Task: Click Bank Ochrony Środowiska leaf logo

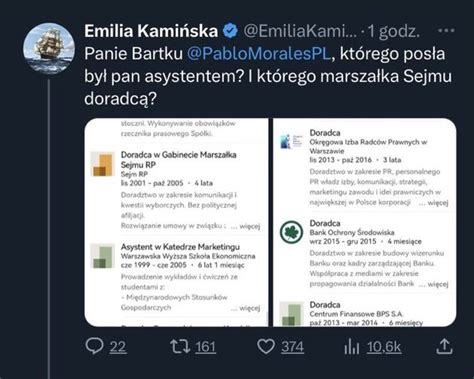Action: click(x=291, y=232)
